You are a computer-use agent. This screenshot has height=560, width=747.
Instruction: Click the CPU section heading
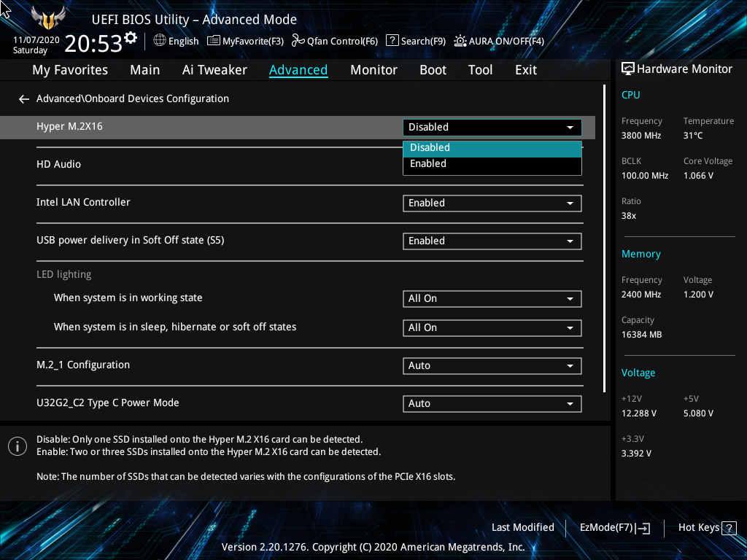pos(630,96)
